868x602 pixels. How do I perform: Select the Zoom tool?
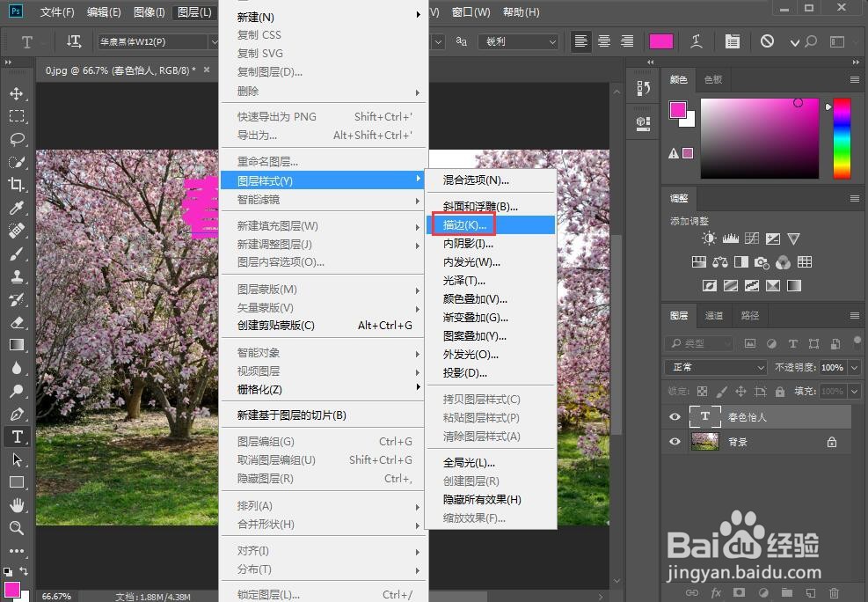pos(18,528)
